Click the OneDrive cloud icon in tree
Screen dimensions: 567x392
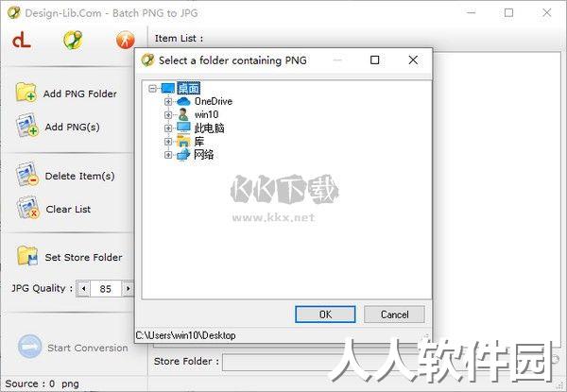click(183, 101)
